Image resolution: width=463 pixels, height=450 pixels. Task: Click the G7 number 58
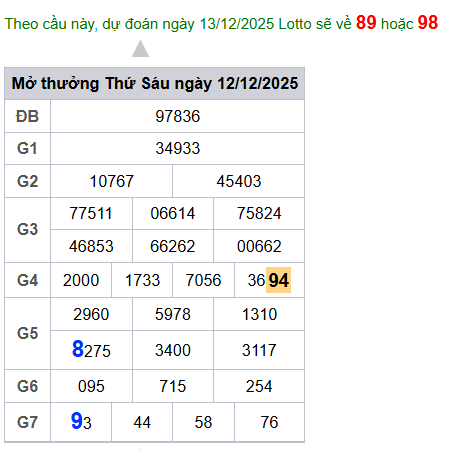pos(203,422)
